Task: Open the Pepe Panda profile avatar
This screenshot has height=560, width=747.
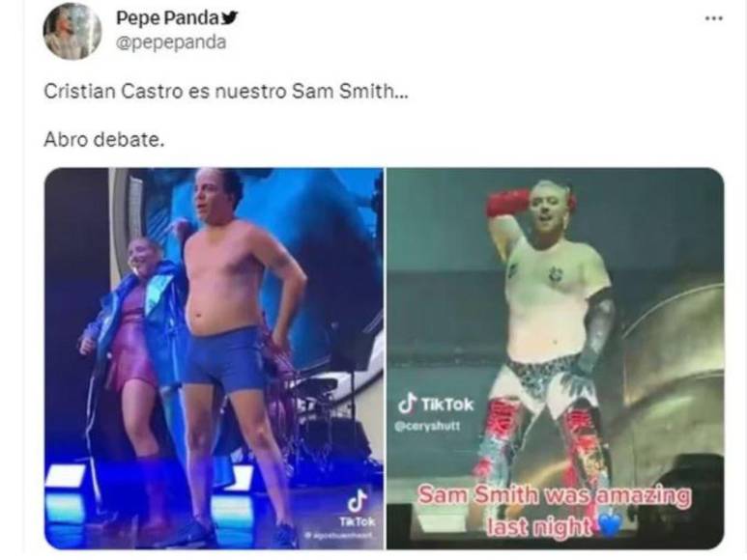Action: [x=72, y=32]
